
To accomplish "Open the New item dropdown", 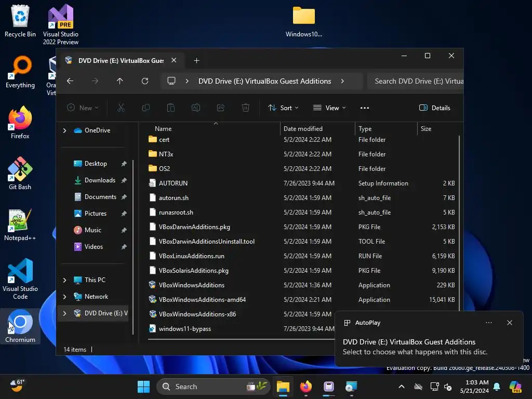I will coord(83,108).
